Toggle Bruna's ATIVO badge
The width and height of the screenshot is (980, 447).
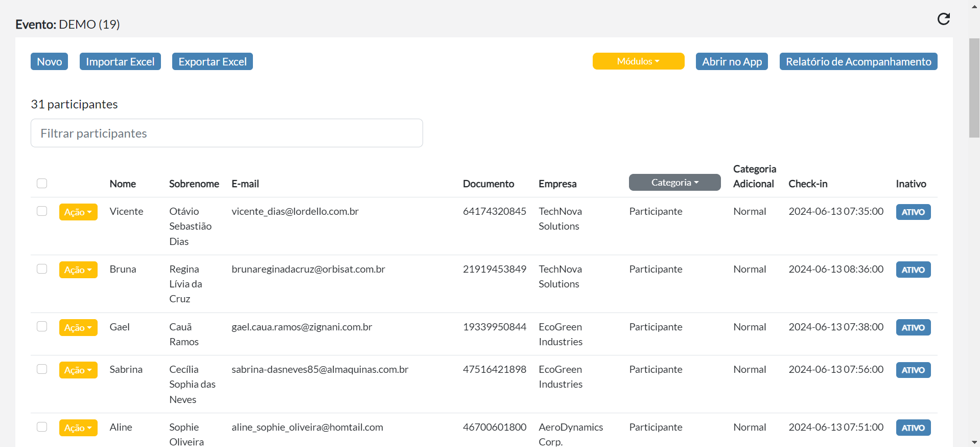(x=913, y=270)
